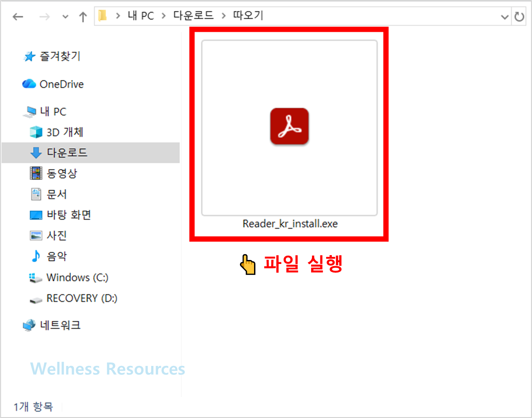Open 바탕 화면 folder

point(68,215)
